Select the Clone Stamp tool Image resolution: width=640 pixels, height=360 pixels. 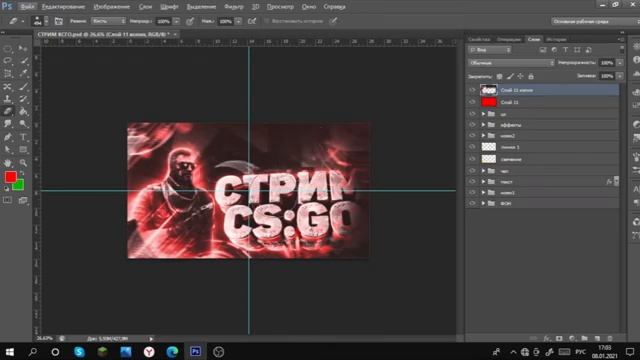7,99
